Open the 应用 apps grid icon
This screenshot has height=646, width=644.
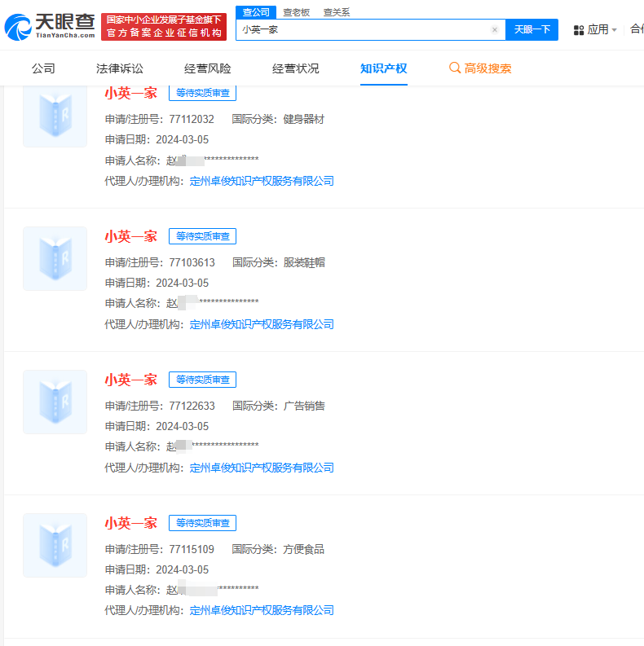[x=579, y=30]
